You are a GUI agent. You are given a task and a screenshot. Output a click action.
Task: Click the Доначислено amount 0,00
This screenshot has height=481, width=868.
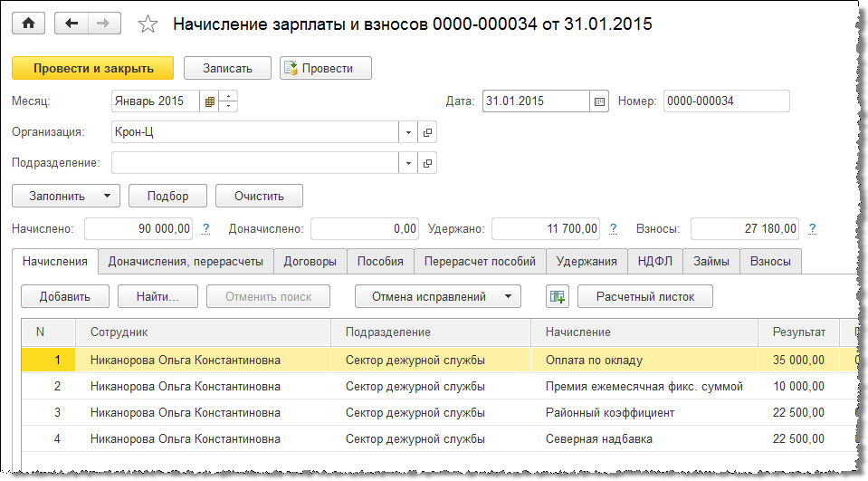pos(364,229)
